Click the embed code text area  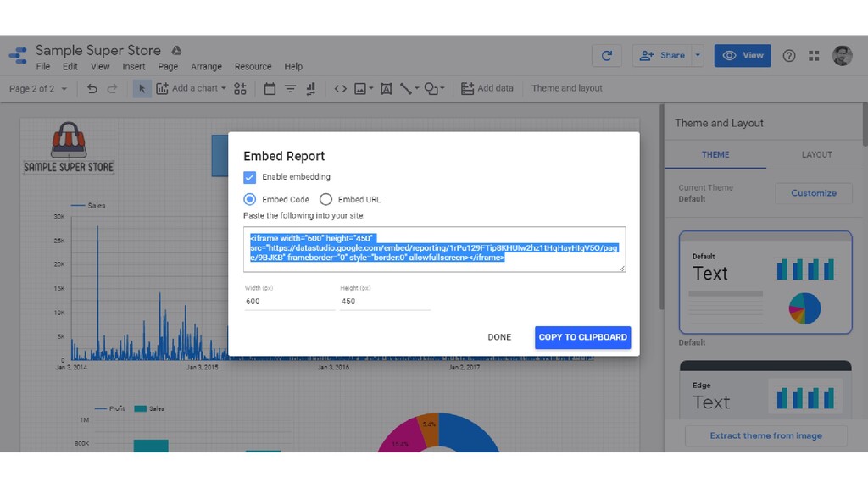pyautogui.click(x=435, y=249)
